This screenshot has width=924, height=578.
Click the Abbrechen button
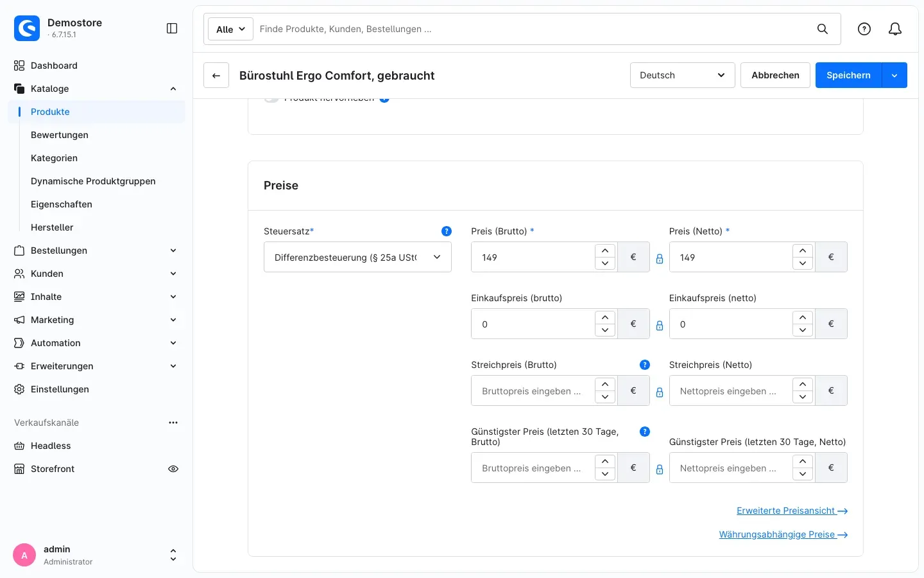(x=775, y=75)
